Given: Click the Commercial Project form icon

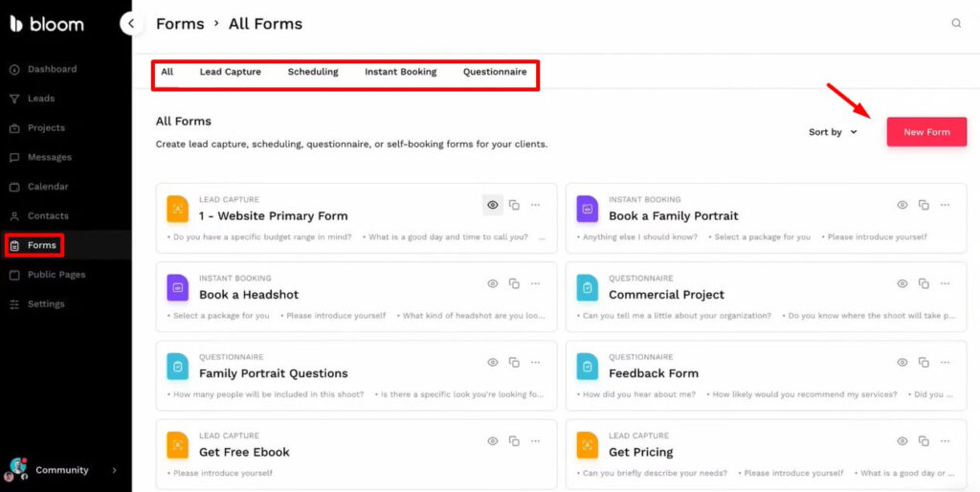Looking at the screenshot, I should (587, 287).
